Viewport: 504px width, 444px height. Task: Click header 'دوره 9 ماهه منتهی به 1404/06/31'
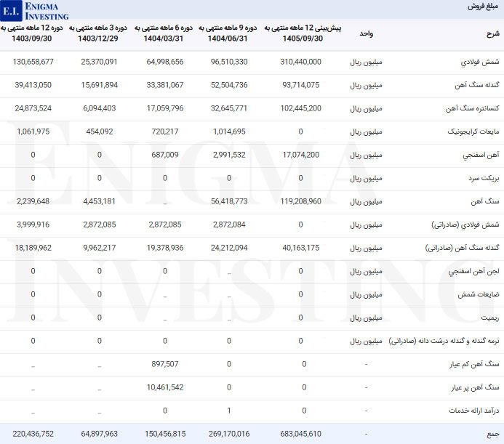(228, 33)
